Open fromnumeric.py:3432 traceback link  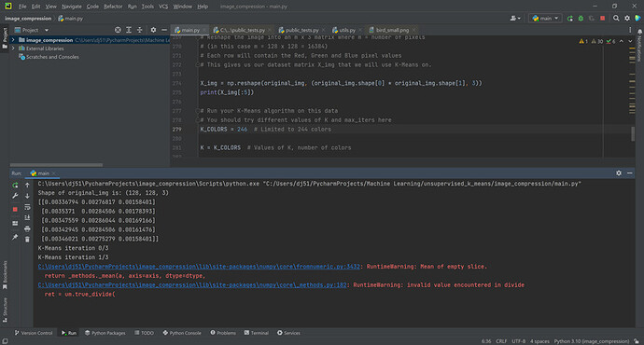tap(199, 267)
